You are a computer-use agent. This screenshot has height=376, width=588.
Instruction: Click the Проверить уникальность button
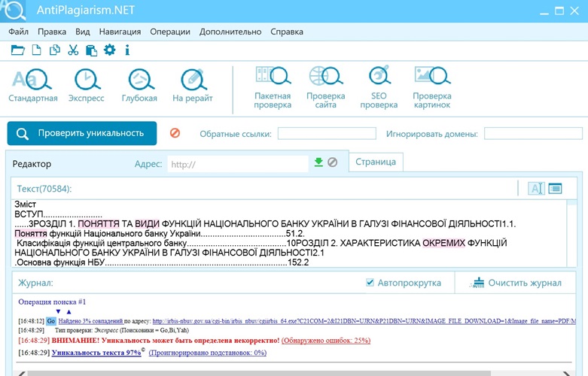82,133
